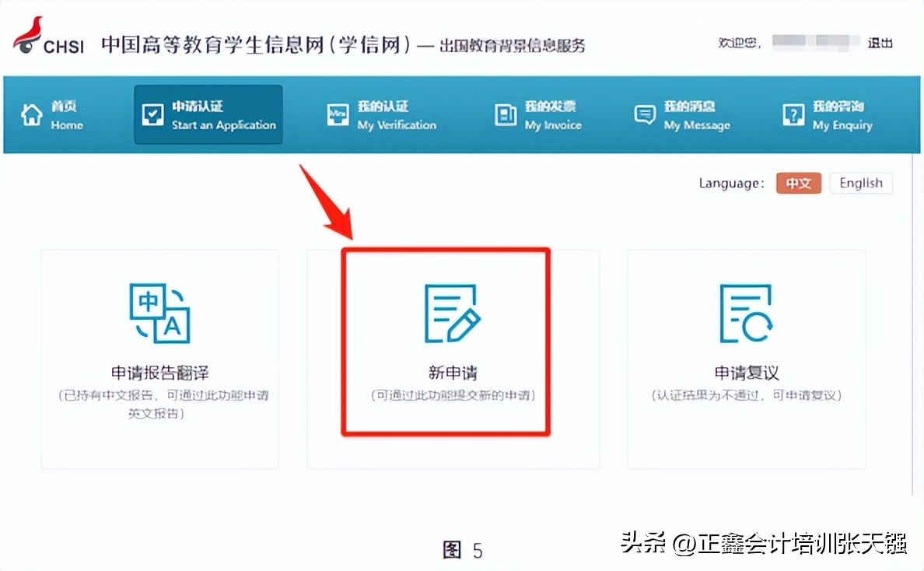Image resolution: width=924 pixels, height=571 pixels.
Task: Open the 我的认证 My Verification tab
Action: (x=381, y=114)
